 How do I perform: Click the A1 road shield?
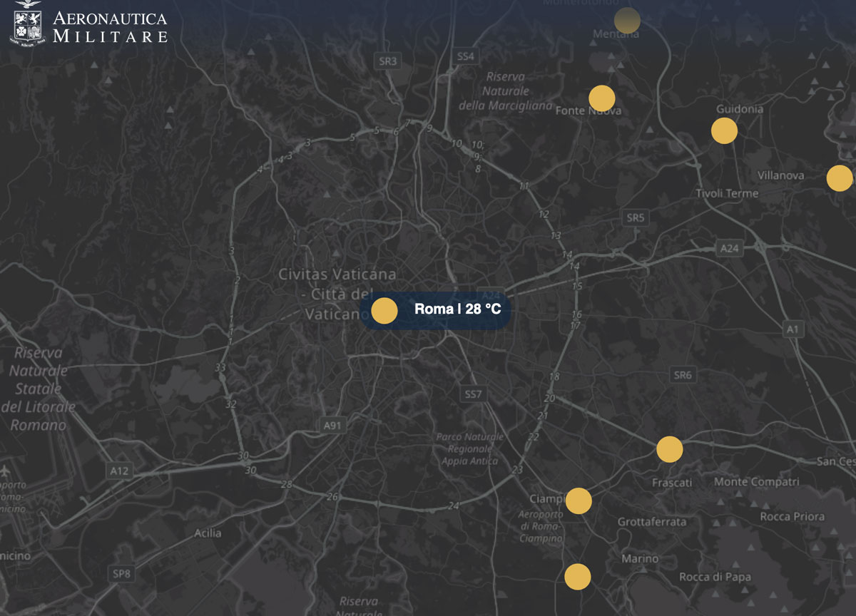coord(793,329)
